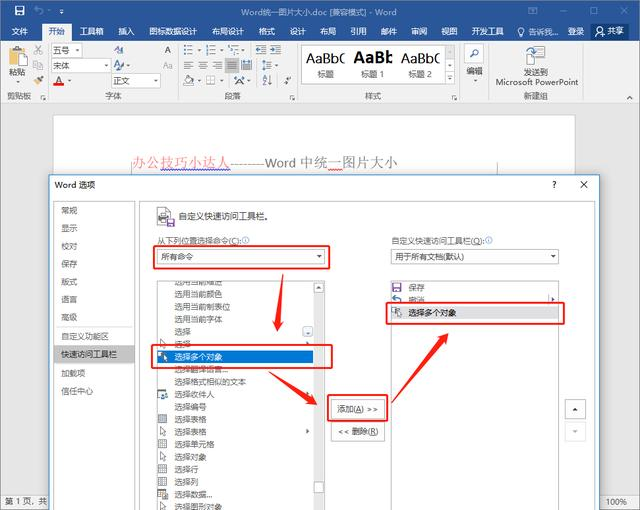Switch to the 插入 ribbon tab
640x510 pixels.
(x=126, y=31)
